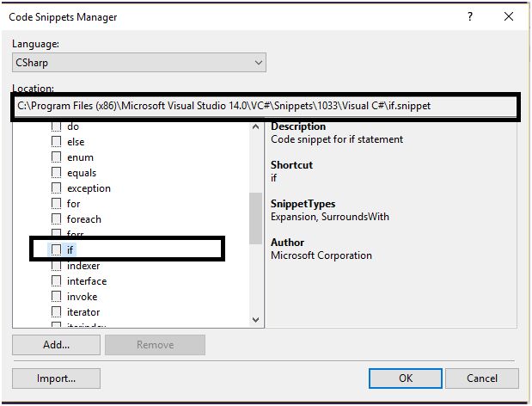Click the Location path text field
The image size is (532, 406).
tap(266, 106)
